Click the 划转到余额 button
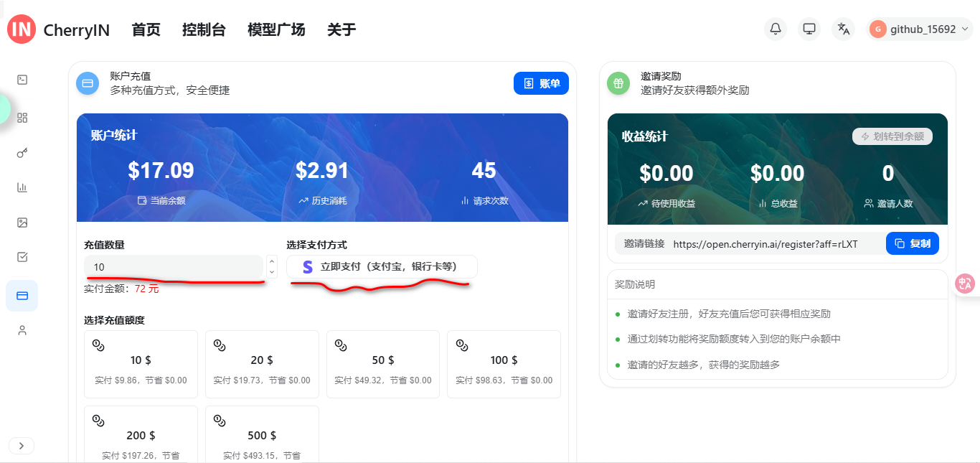 pos(892,136)
